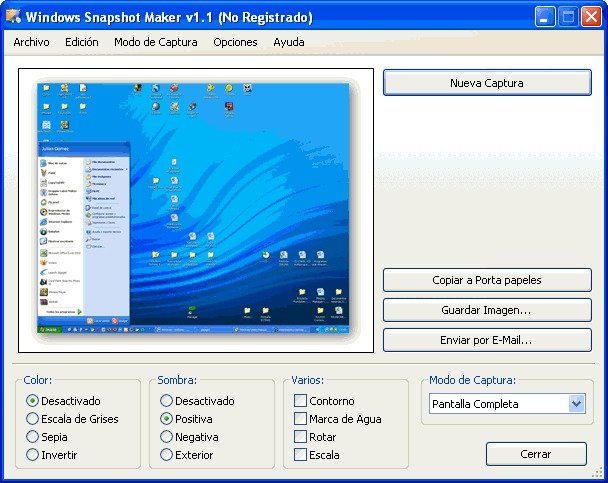Click the Windows Snapshot Maker title bar icon
608x483 pixels.
tap(13, 17)
